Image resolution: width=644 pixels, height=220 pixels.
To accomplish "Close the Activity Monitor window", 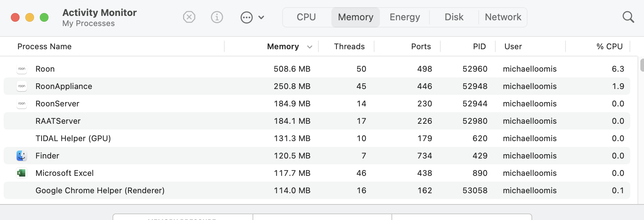I will point(15,17).
